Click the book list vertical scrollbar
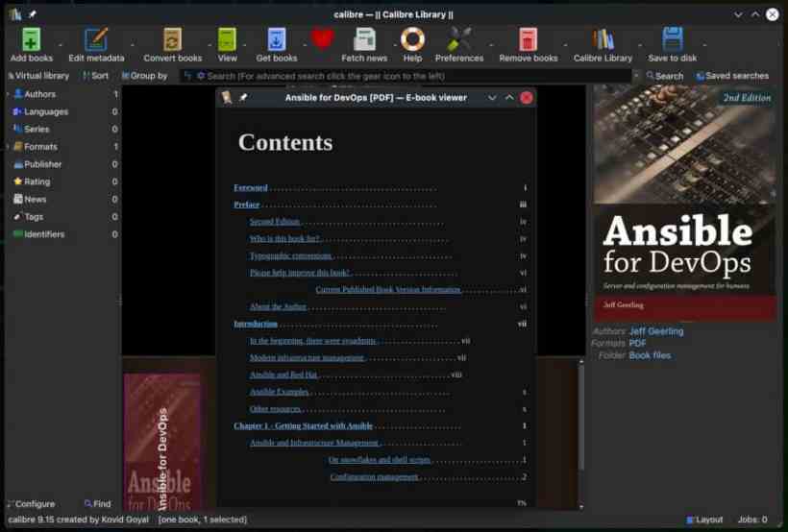 pyautogui.click(x=581, y=433)
